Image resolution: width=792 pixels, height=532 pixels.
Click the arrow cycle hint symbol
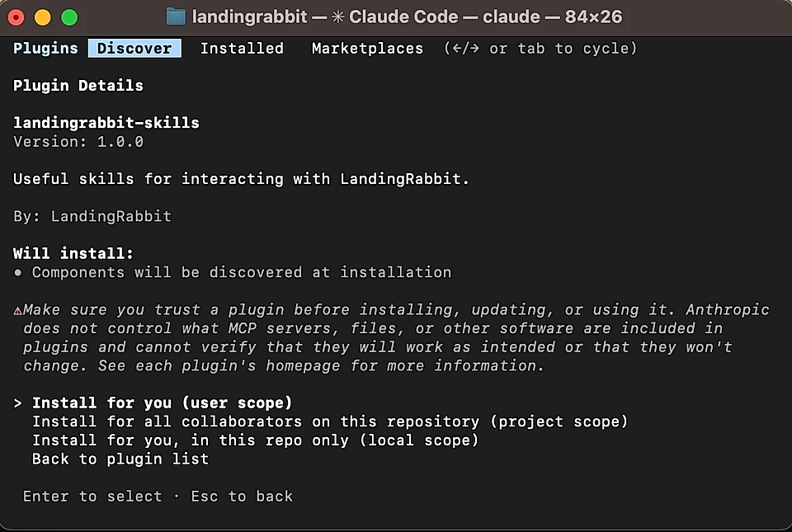click(x=467, y=49)
